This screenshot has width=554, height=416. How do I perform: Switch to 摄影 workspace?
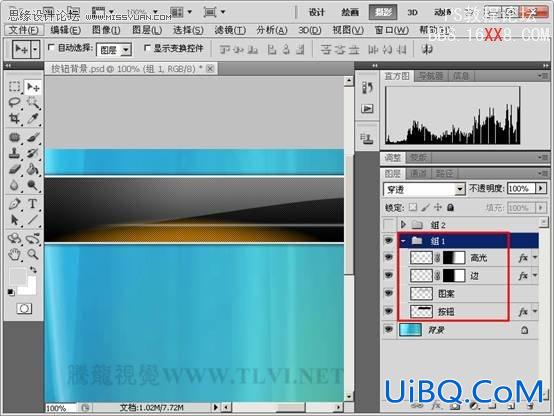pyautogui.click(x=383, y=12)
